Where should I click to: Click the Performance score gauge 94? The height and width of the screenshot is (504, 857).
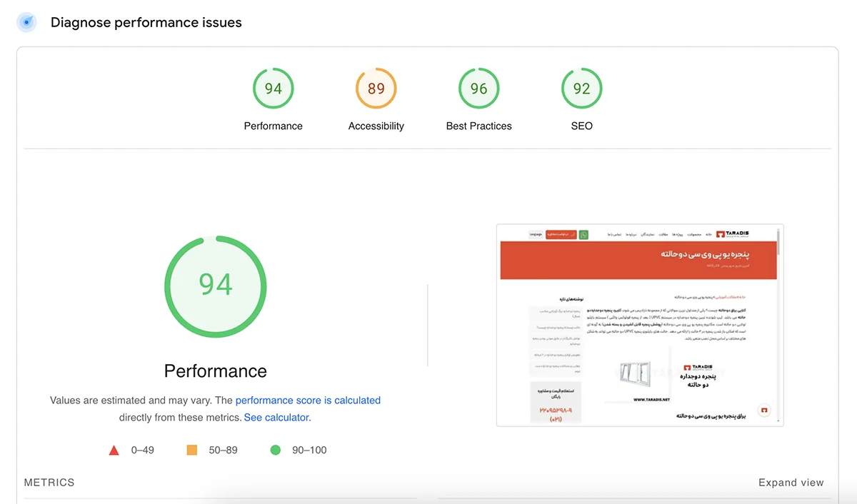pos(274,89)
